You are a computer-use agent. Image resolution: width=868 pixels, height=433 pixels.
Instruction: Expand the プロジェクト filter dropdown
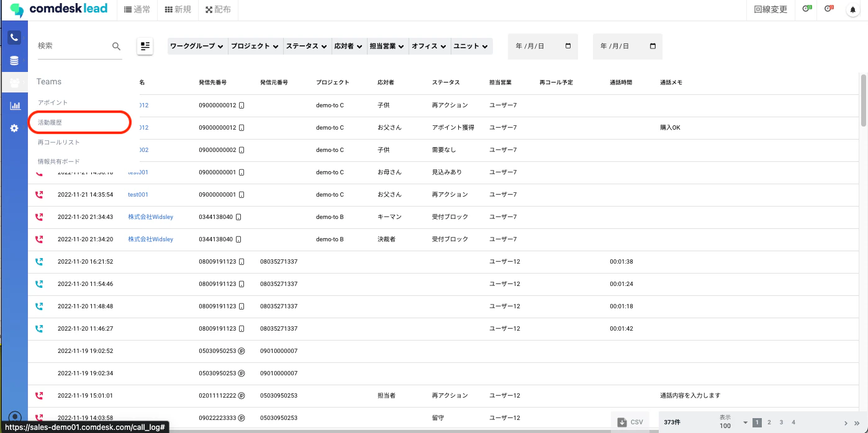(x=255, y=46)
